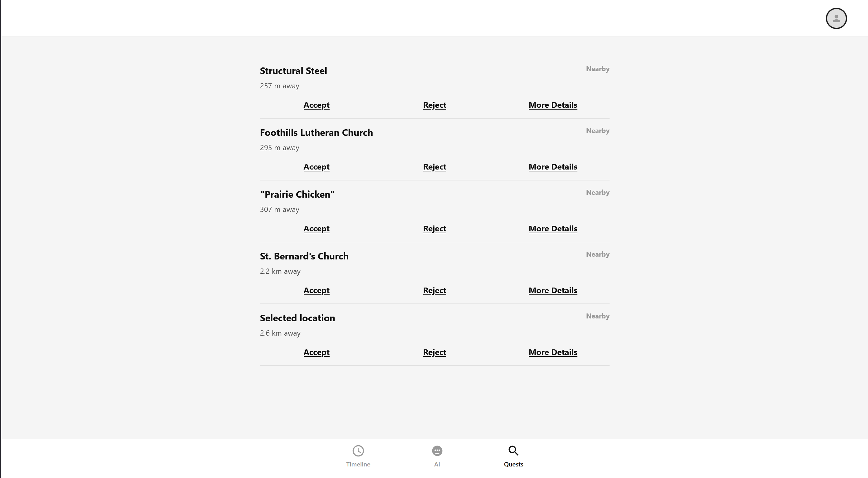Open the AI chat bubble icon
Image resolution: width=868 pixels, height=478 pixels.
437,450
